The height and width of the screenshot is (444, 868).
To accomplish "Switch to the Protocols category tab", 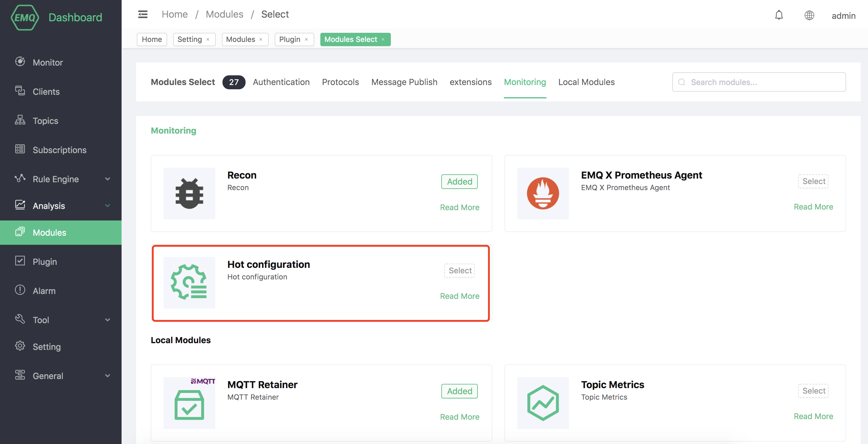I will [x=340, y=82].
